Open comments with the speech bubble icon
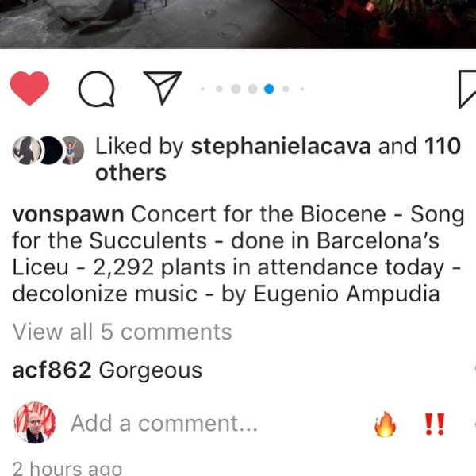This screenshot has width=476, height=476. click(97, 89)
